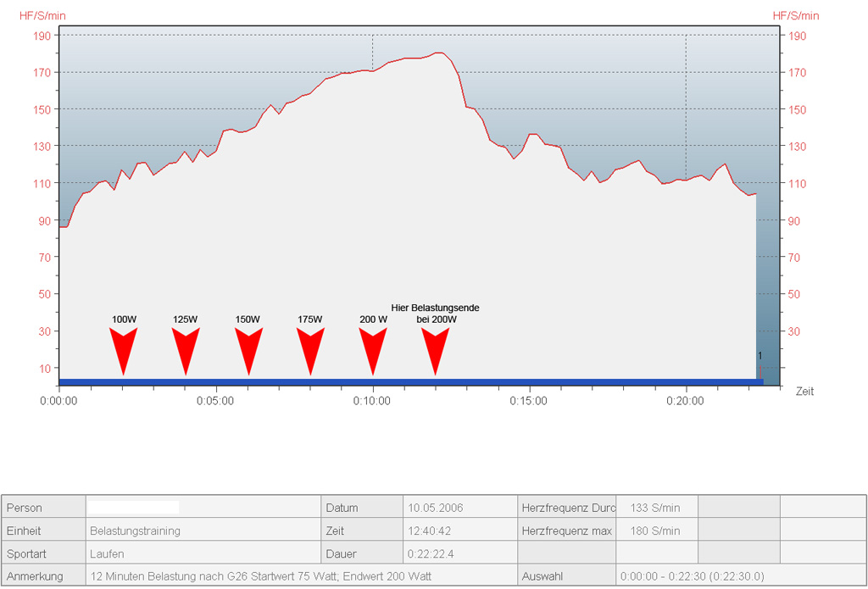Click lap marker '1' at chart end
The width and height of the screenshot is (868, 589).
(759, 356)
